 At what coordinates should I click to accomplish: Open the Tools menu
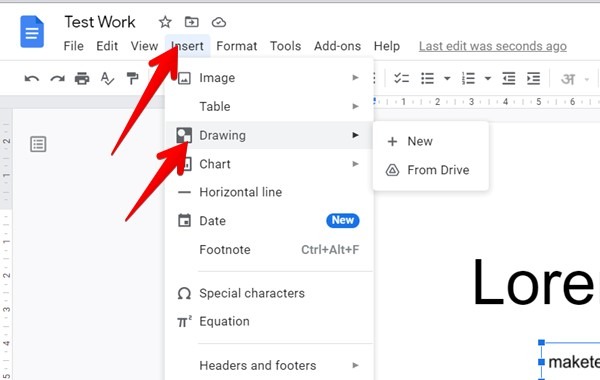(x=285, y=46)
